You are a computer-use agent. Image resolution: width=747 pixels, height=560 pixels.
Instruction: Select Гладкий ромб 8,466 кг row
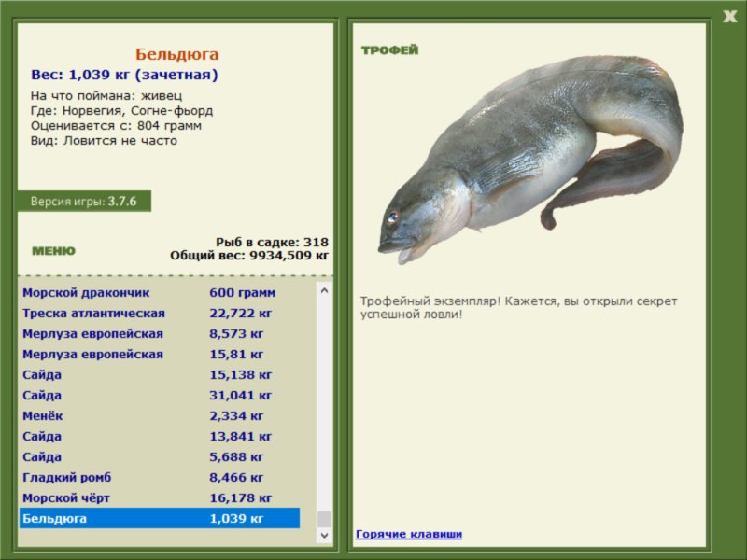[160, 477]
